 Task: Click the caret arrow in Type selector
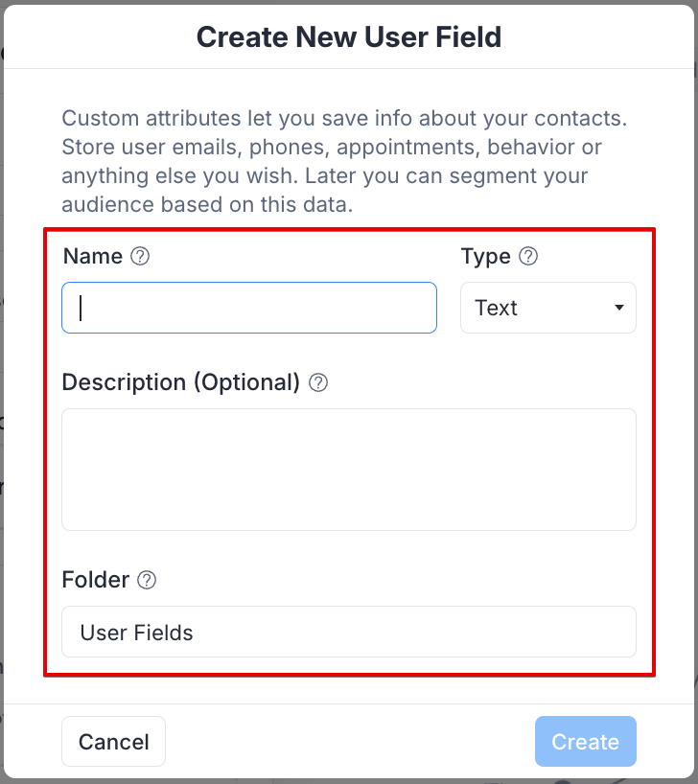(618, 308)
